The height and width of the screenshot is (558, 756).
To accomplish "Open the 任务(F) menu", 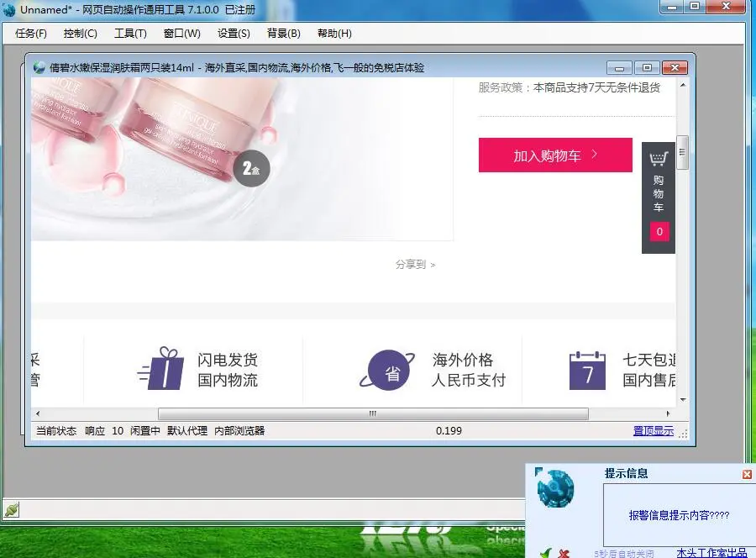I will coord(31,34).
